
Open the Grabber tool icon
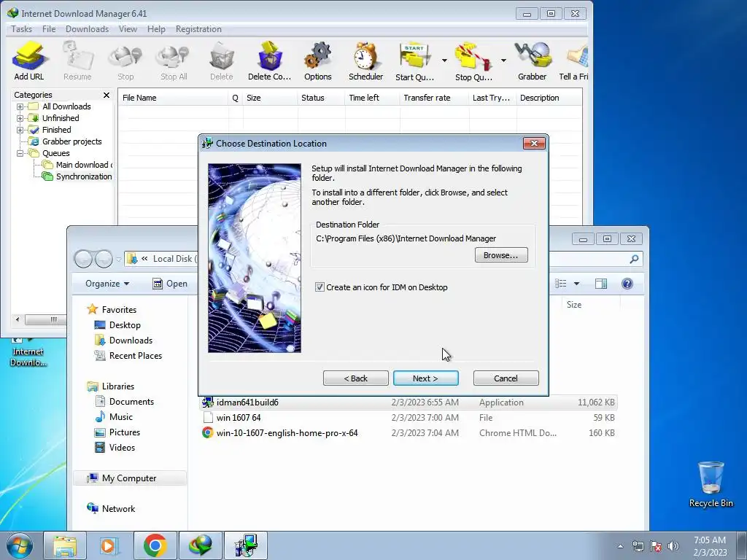coord(532,61)
